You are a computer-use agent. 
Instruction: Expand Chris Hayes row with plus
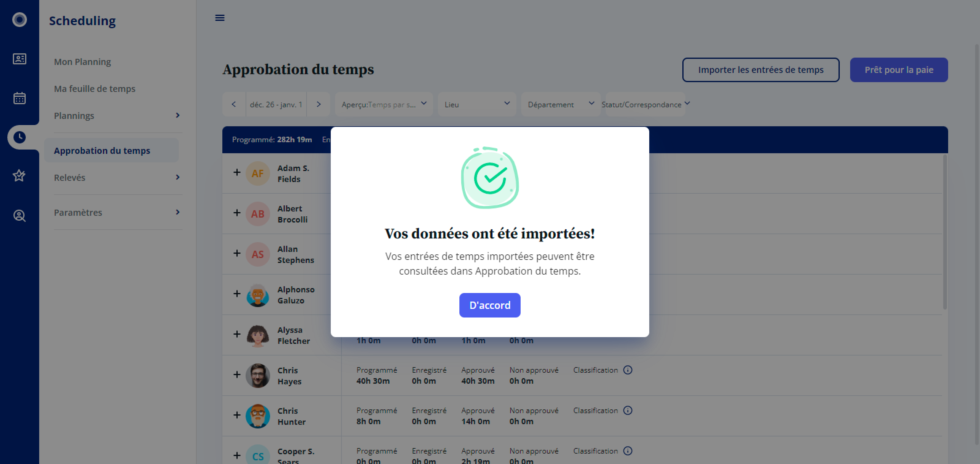[237, 375]
